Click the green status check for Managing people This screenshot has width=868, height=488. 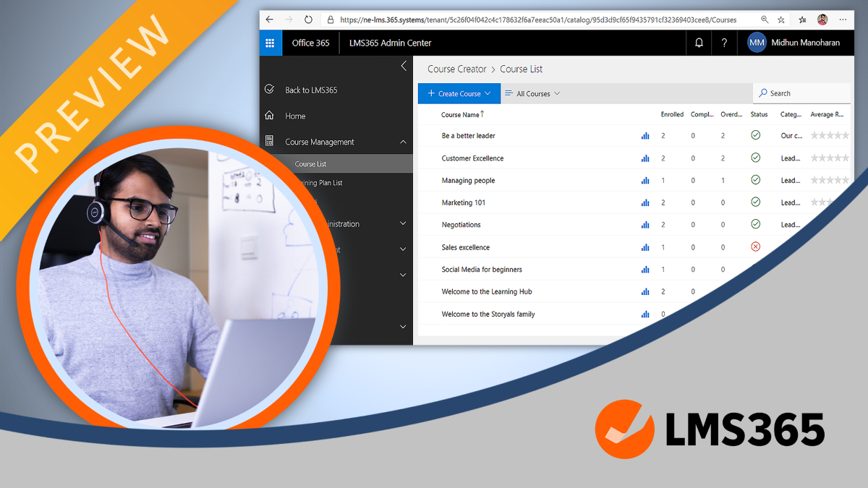point(755,180)
